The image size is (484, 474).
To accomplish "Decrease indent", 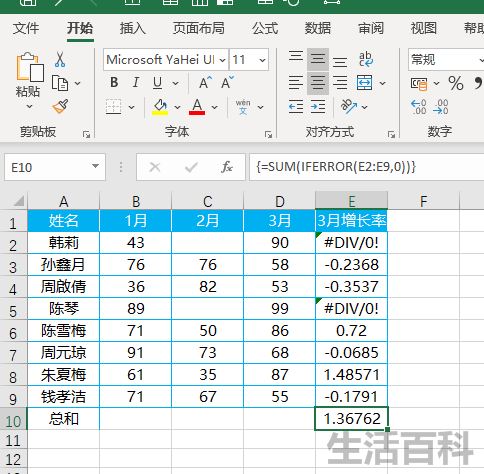I will click(x=296, y=107).
